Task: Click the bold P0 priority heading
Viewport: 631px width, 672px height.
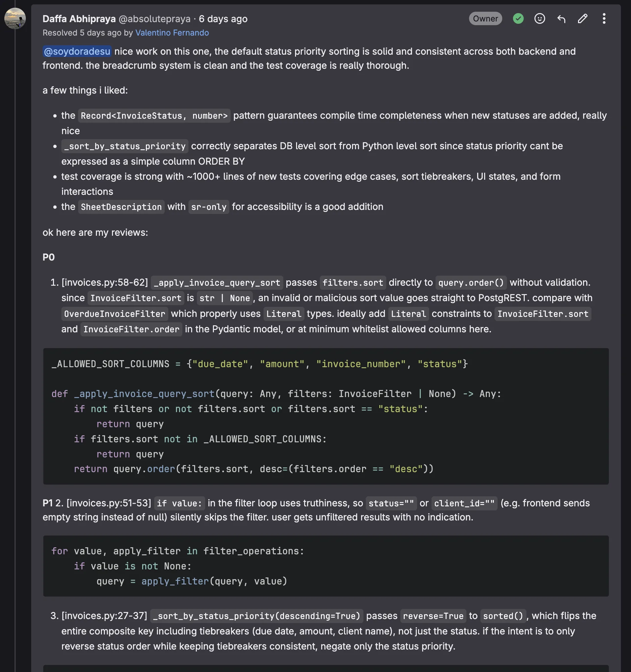Action: (49, 257)
